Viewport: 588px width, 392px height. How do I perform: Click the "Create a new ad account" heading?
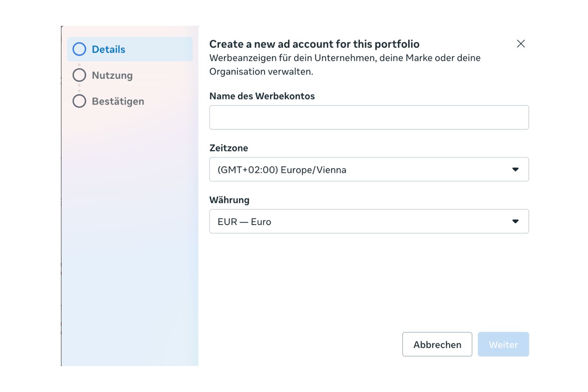click(x=314, y=44)
